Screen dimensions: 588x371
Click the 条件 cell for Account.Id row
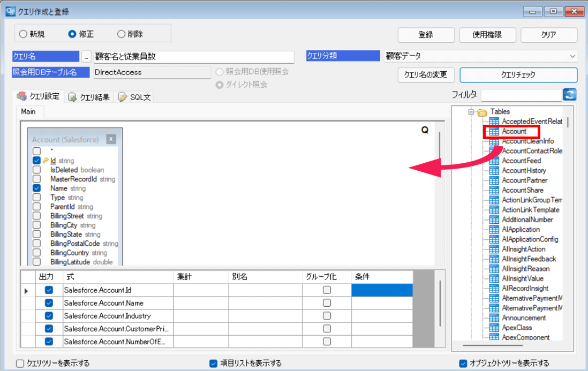point(382,290)
